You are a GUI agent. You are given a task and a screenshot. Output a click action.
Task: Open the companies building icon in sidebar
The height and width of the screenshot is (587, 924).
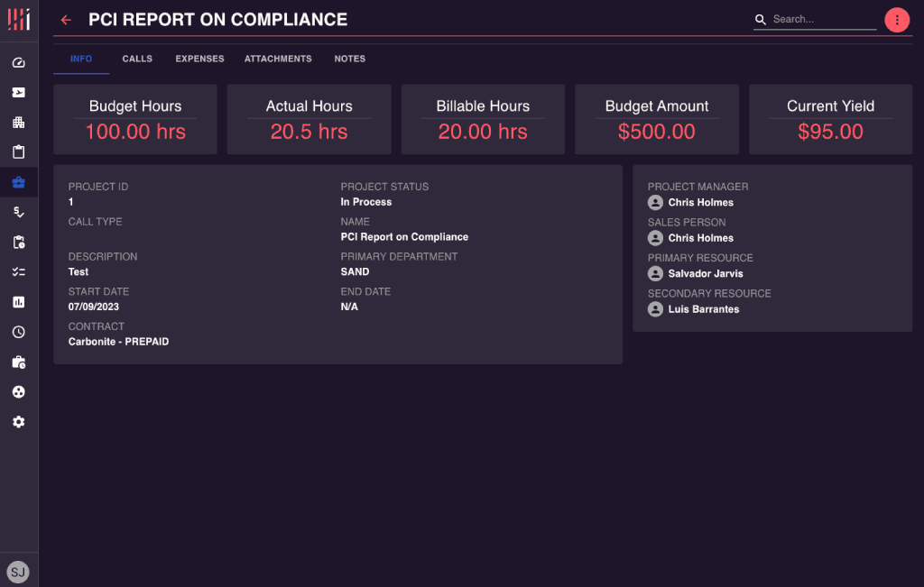[19, 123]
